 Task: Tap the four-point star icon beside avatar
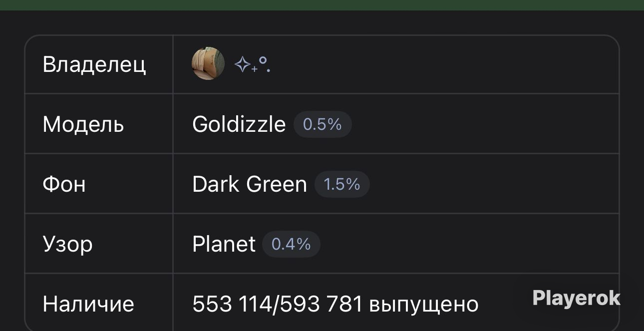243,64
